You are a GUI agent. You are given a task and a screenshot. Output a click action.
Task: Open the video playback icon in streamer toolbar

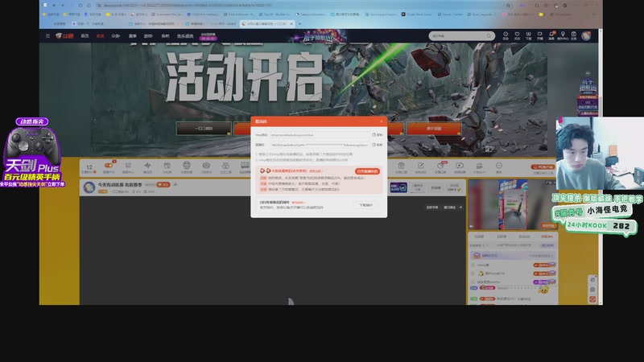[460, 167]
